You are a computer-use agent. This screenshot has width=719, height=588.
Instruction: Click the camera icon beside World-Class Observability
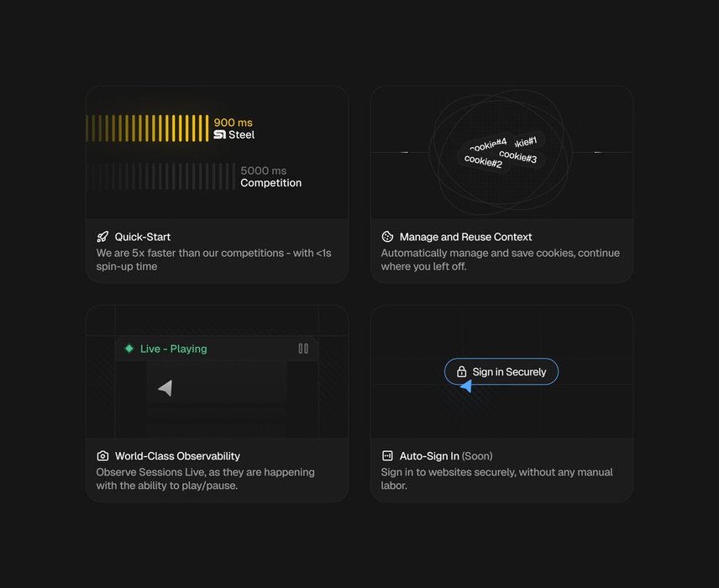(102, 456)
